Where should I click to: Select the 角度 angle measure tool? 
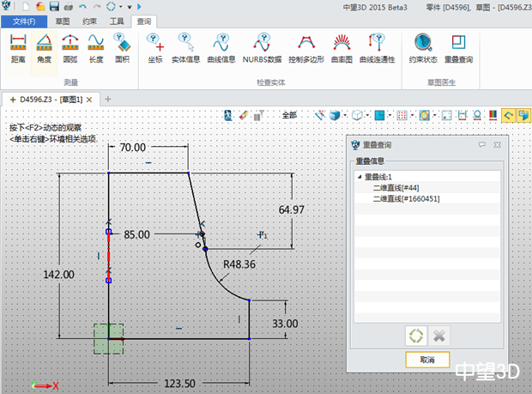click(44, 48)
